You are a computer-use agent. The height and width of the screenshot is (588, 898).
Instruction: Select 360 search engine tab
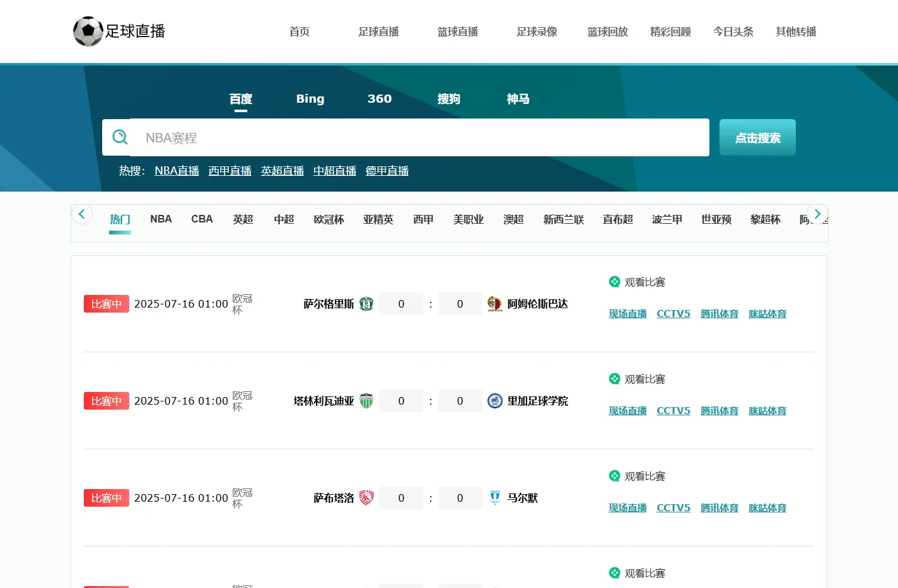[x=380, y=99]
